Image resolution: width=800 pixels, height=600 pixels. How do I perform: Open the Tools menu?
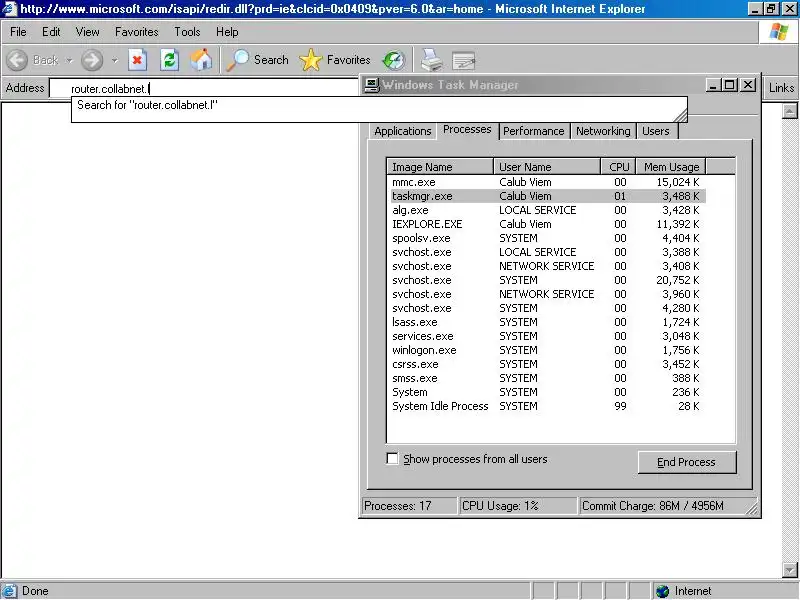point(187,32)
